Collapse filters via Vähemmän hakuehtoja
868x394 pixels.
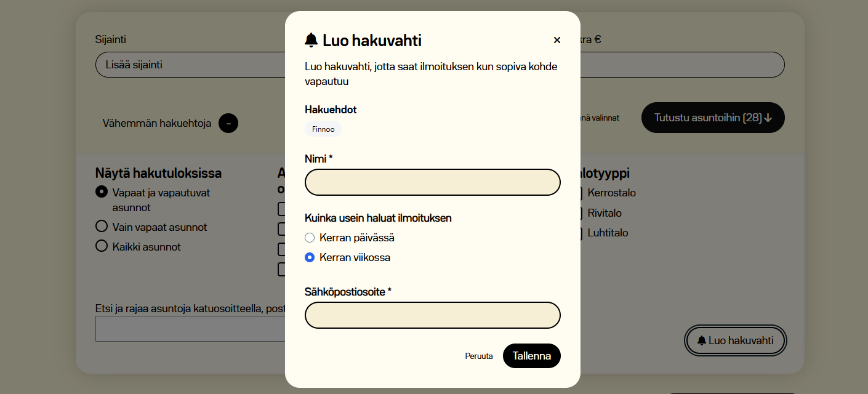(156, 123)
